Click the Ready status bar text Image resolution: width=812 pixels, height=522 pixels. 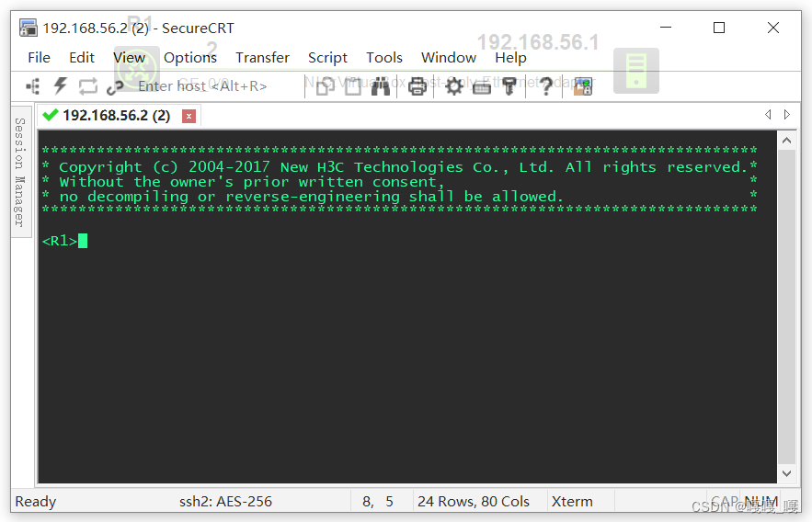35,501
